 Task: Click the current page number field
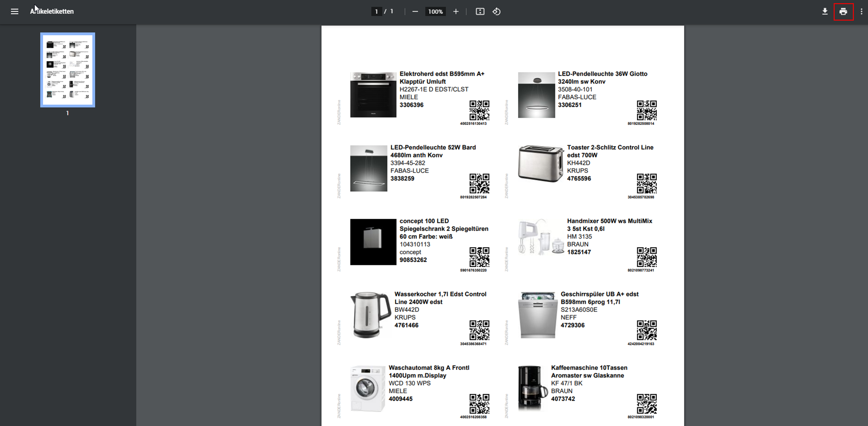pos(376,11)
